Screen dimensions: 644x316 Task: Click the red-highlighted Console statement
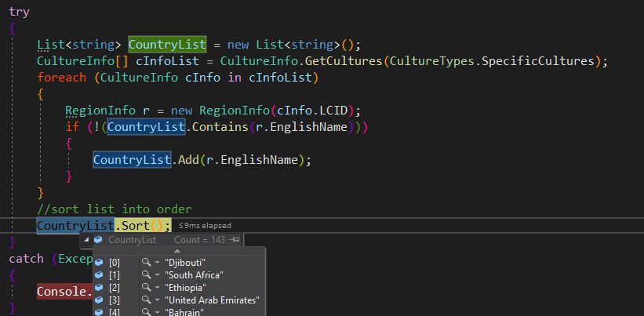tap(64, 292)
